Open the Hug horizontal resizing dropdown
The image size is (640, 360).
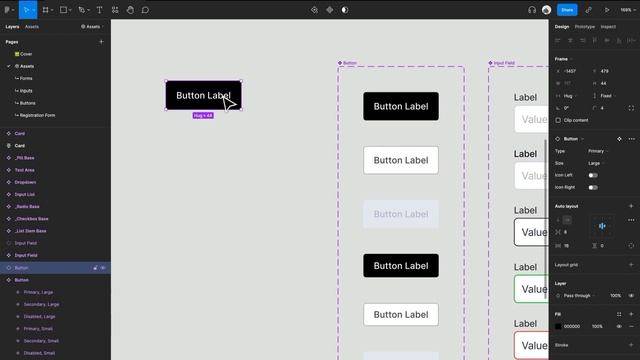click(570, 96)
